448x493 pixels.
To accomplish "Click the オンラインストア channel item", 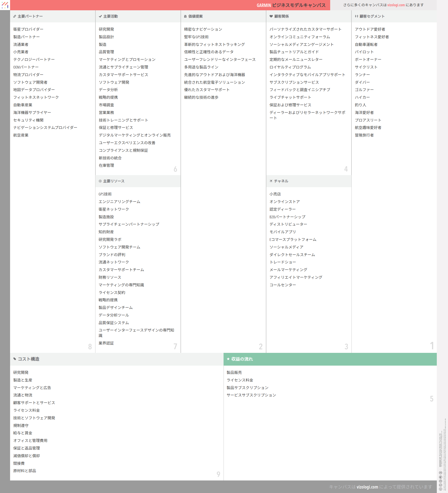I will click(x=284, y=202).
